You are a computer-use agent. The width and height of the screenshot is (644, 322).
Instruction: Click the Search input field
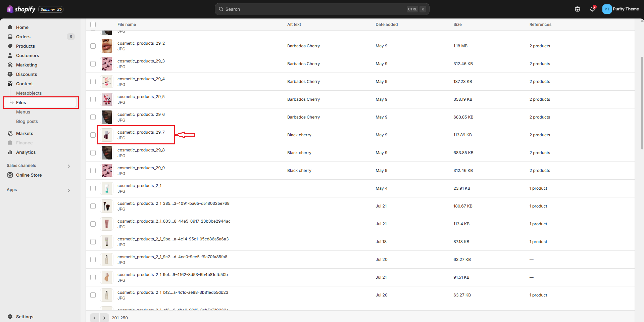[x=322, y=9]
